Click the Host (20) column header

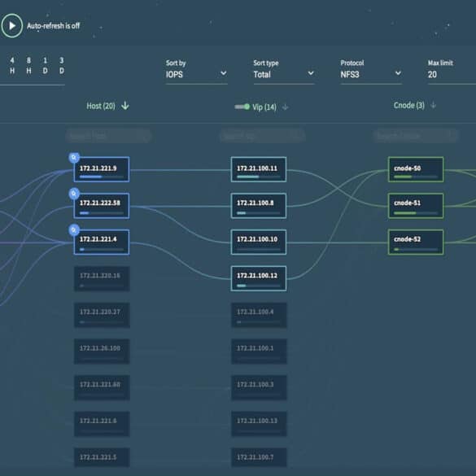click(x=101, y=106)
